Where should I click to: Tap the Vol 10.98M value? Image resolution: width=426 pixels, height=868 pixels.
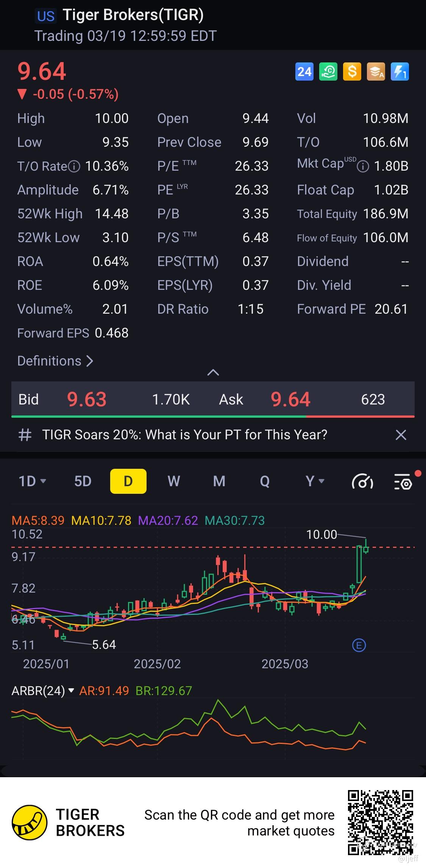point(386,118)
